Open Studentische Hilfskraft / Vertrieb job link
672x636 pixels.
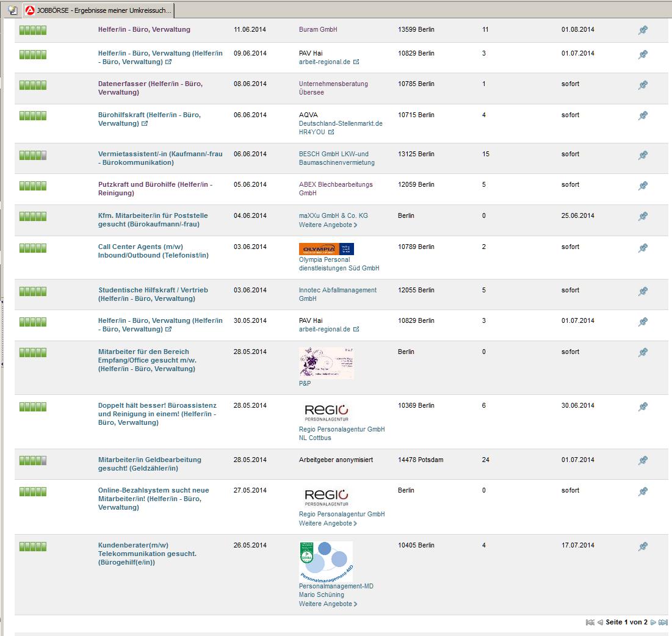153,294
